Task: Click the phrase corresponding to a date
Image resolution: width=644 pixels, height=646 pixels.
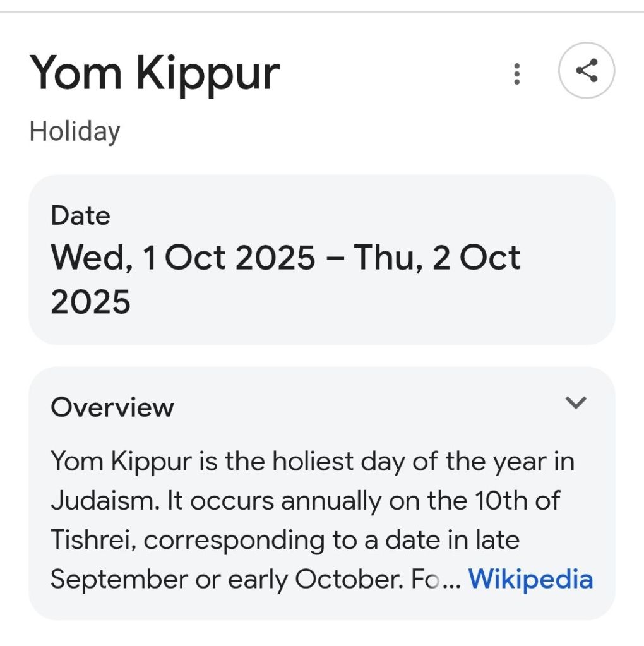Action: click(x=314, y=541)
